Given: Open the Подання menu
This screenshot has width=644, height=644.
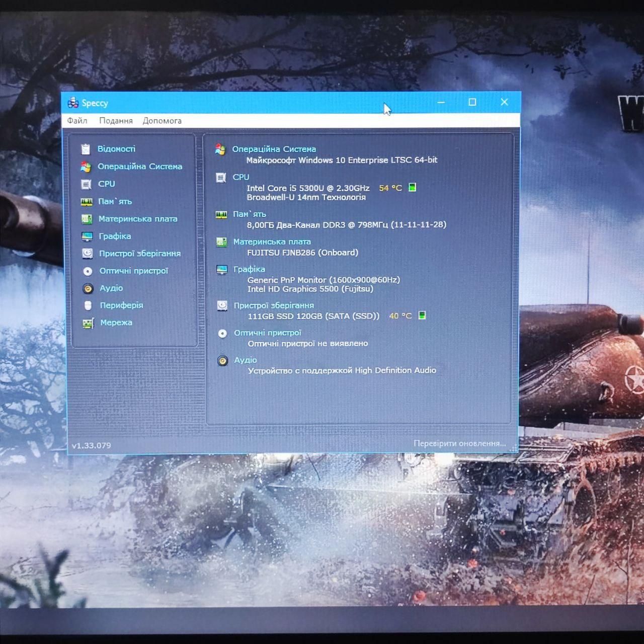Looking at the screenshot, I should click(116, 121).
